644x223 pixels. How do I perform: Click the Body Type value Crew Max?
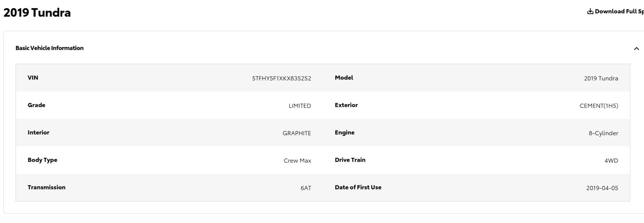[297, 161]
